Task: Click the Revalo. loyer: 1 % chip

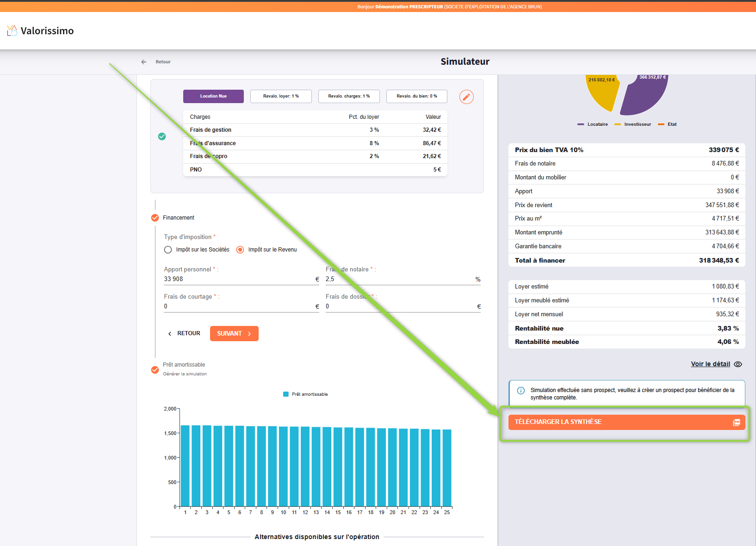Action: click(281, 96)
